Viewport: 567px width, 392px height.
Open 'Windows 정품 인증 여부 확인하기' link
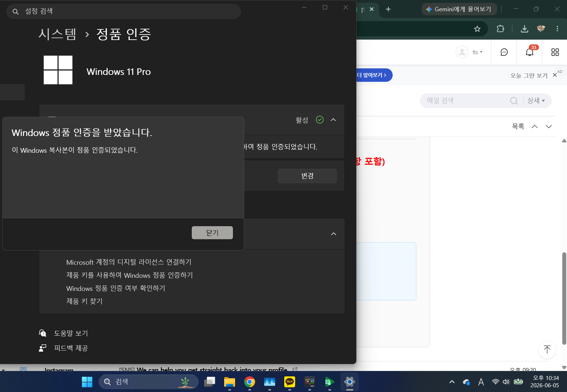116,288
